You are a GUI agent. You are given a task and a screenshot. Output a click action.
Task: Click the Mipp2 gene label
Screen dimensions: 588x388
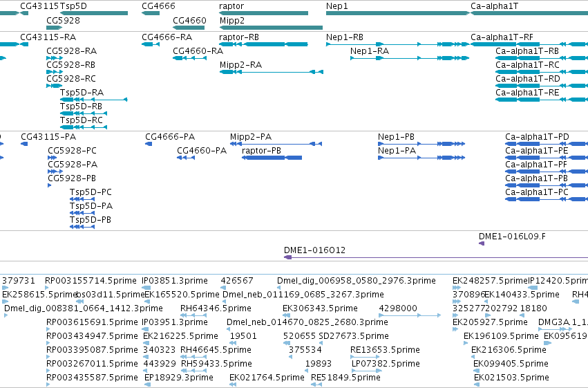(232, 21)
